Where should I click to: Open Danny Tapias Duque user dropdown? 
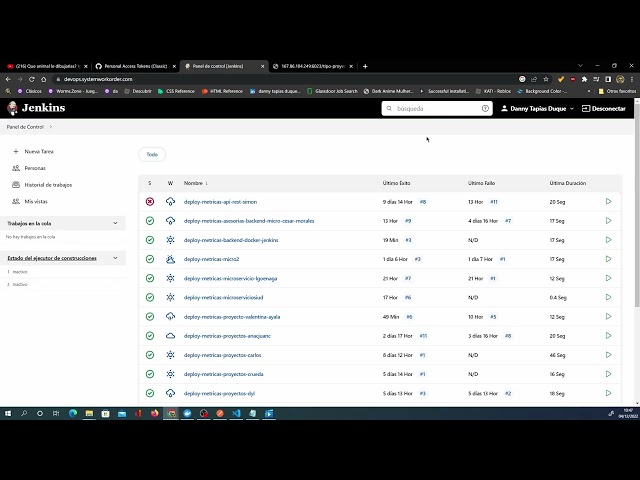click(x=537, y=109)
